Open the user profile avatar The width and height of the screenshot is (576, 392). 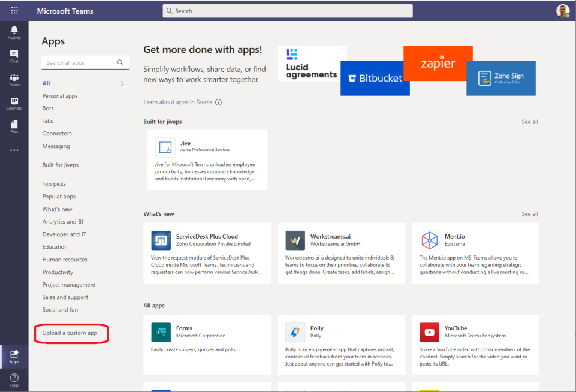click(x=562, y=11)
